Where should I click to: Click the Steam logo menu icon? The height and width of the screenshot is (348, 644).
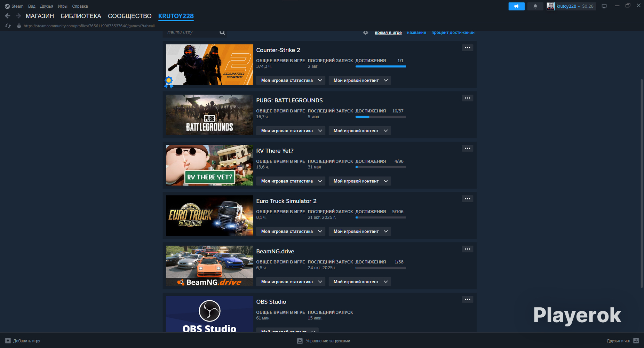click(x=7, y=6)
